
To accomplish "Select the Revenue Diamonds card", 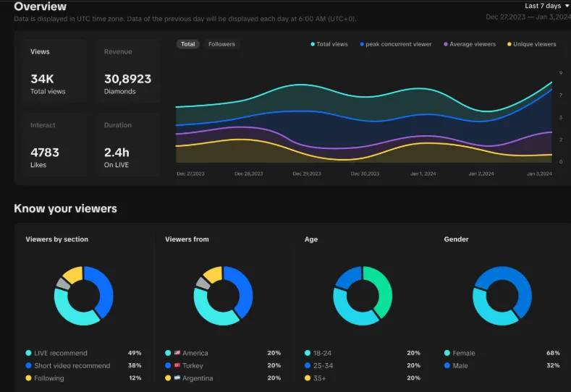I will (x=127, y=72).
